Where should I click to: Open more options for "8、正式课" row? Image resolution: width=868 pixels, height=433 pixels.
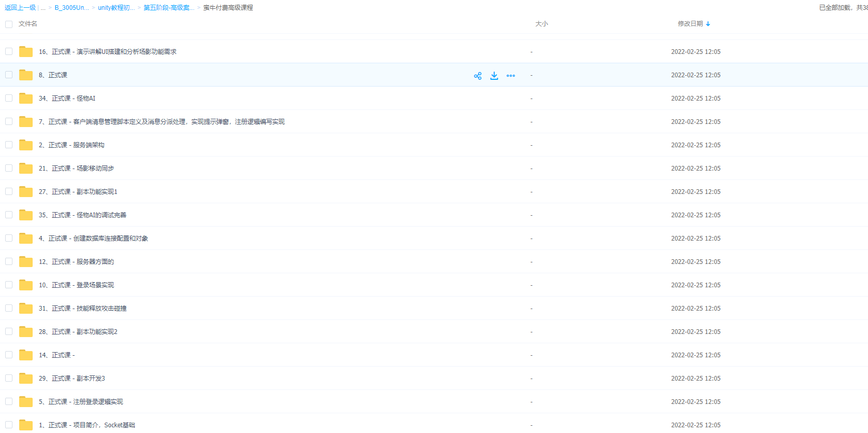coord(511,76)
